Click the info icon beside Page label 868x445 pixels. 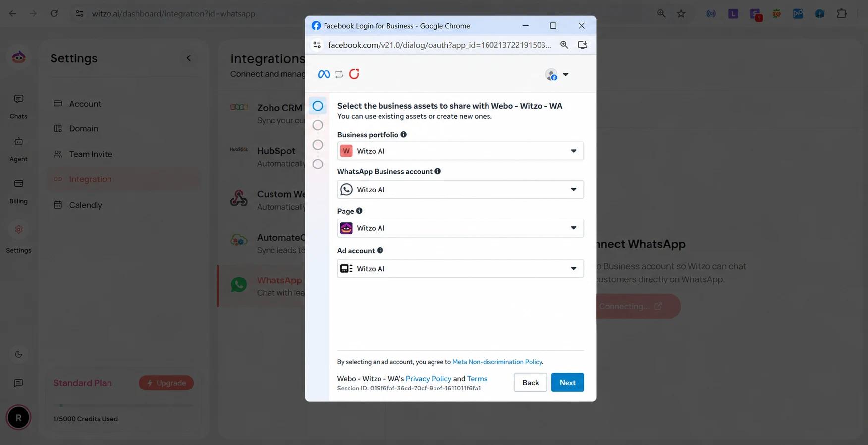359,211
